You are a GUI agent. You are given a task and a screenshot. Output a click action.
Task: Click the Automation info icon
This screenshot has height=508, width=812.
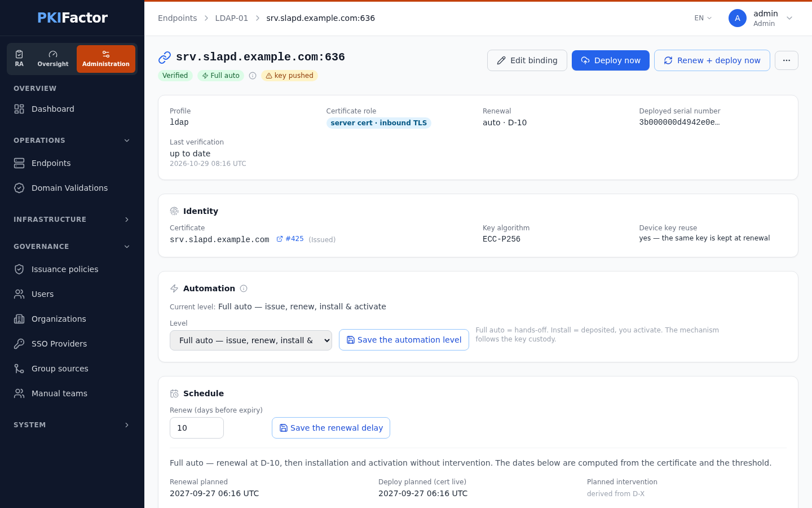tap(244, 288)
